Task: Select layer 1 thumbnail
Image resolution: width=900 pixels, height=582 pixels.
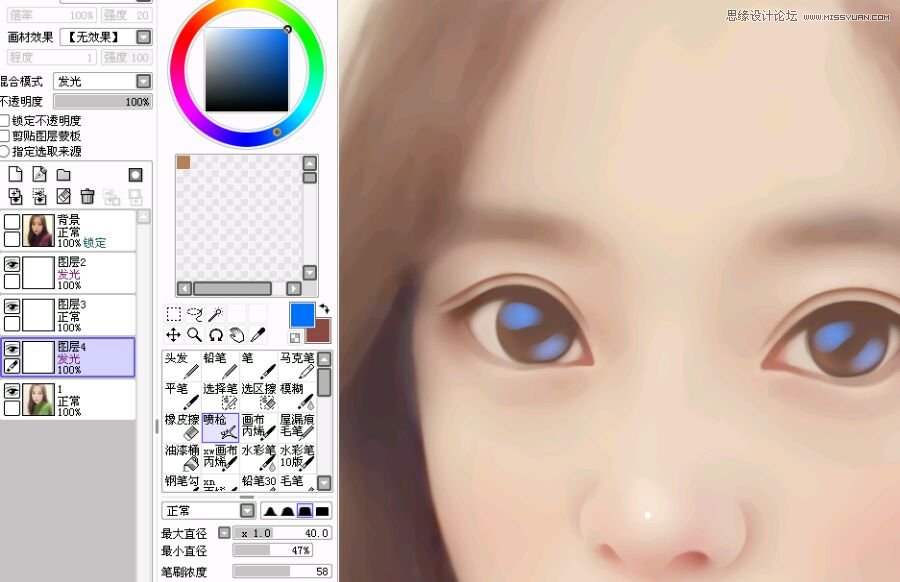Action: 38,399
